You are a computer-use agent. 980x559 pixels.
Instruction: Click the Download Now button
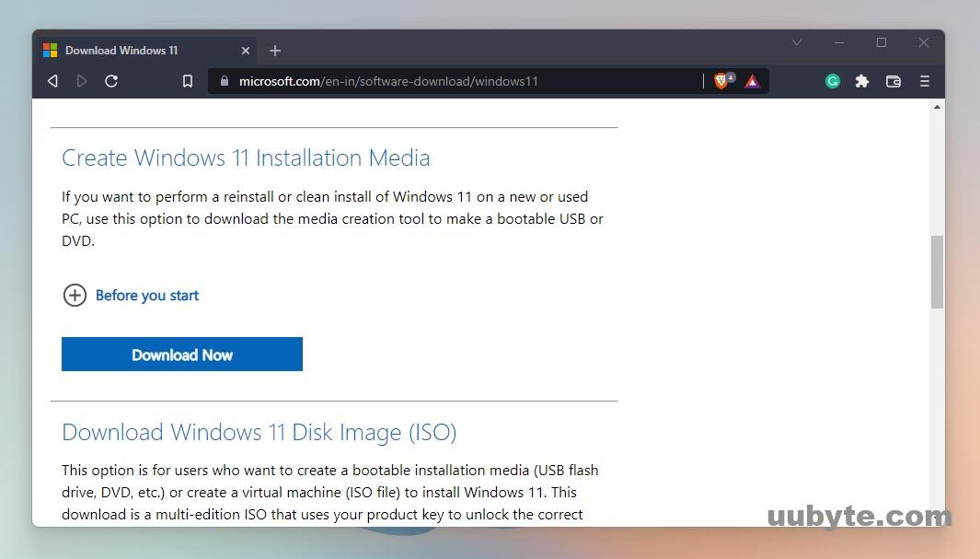[x=181, y=354]
